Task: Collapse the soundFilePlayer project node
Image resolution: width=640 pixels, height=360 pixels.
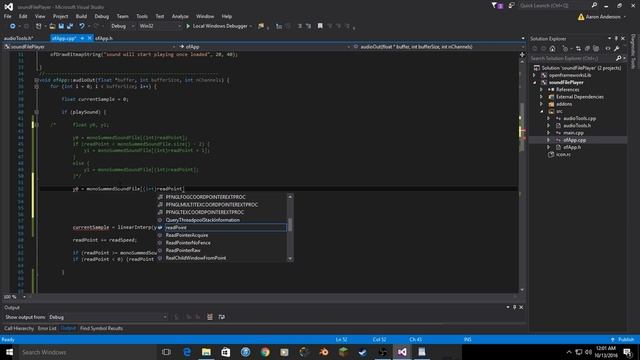Action: pyautogui.click(x=535, y=82)
